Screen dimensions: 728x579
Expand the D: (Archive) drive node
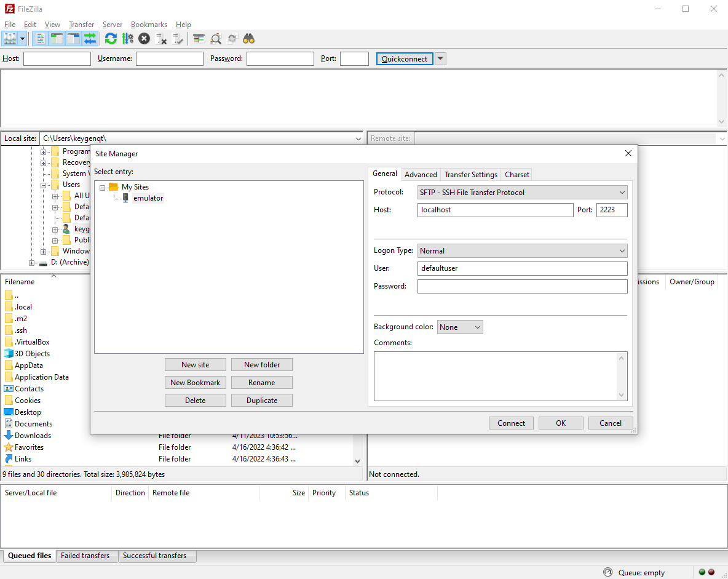[x=31, y=263]
